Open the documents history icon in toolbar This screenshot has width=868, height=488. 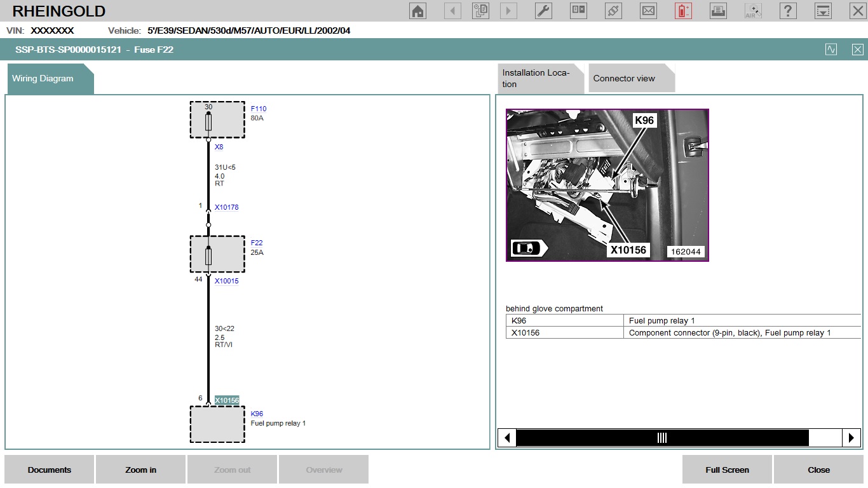[x=480, y=11]
